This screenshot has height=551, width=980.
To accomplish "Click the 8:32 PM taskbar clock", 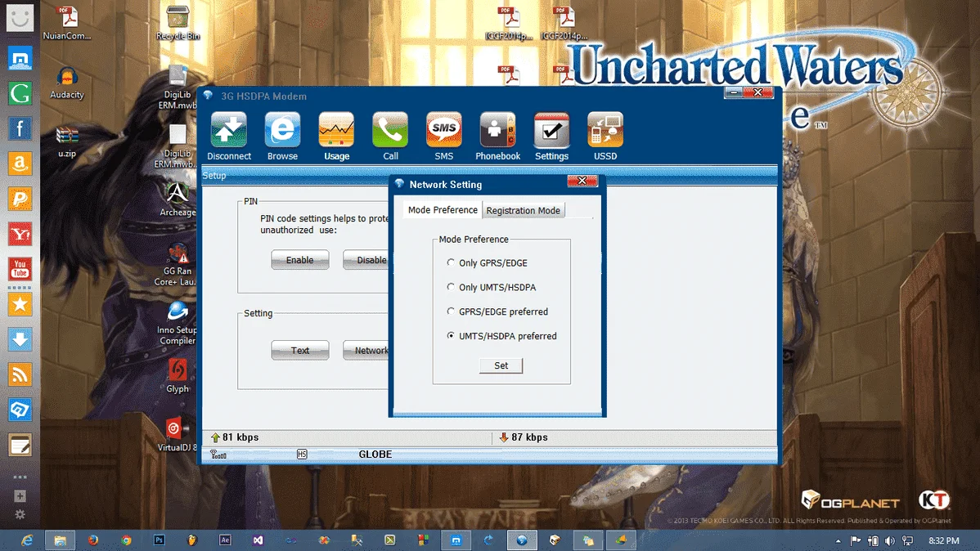I will point(944,540).
